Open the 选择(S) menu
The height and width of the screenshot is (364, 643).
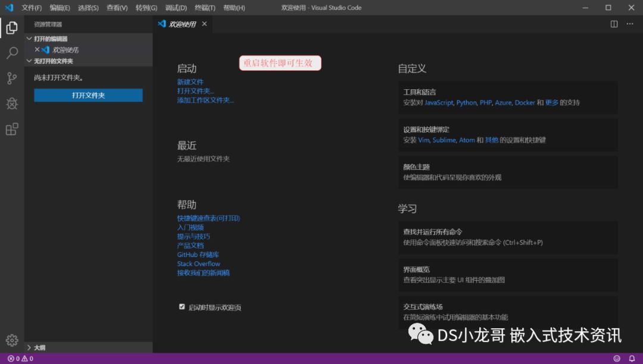tap(88, 8)
